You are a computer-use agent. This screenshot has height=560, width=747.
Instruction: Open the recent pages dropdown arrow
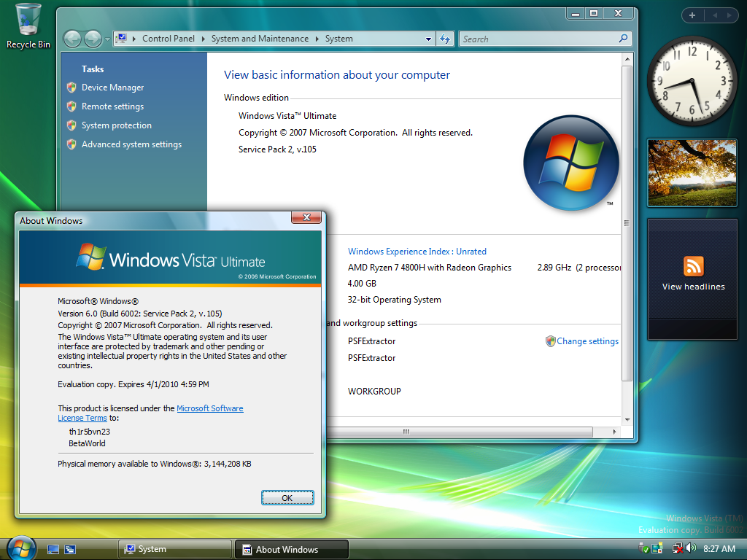pos(107,39)
